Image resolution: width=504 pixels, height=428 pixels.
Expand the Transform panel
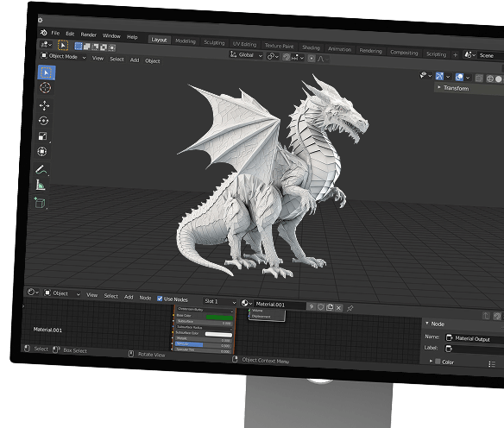pos(469,88)
